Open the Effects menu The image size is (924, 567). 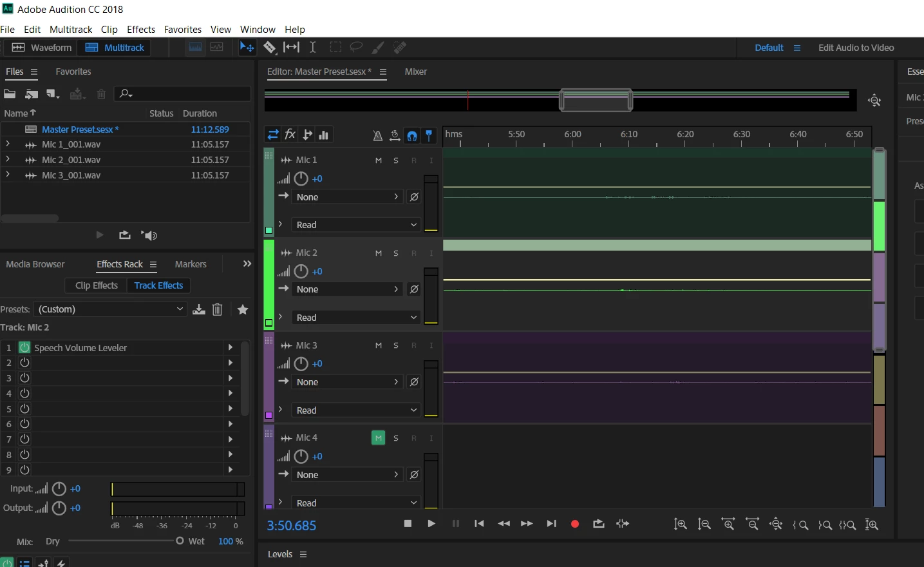tap(141, 30)
